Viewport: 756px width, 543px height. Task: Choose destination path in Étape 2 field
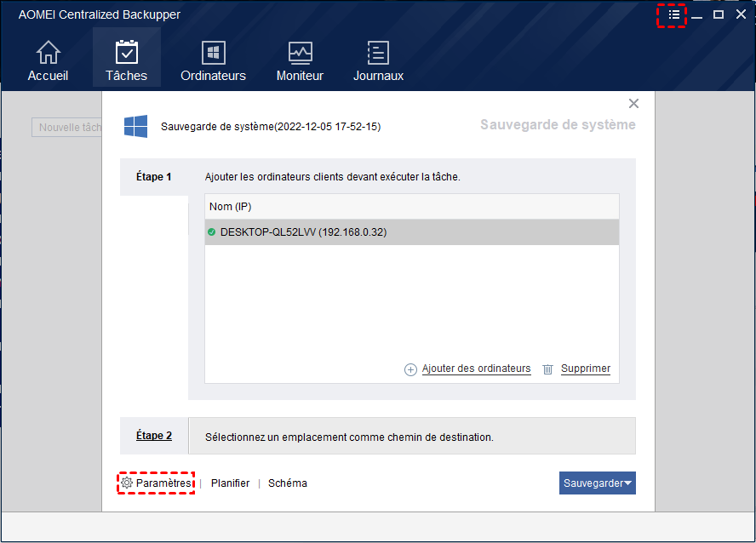(412, 436)
